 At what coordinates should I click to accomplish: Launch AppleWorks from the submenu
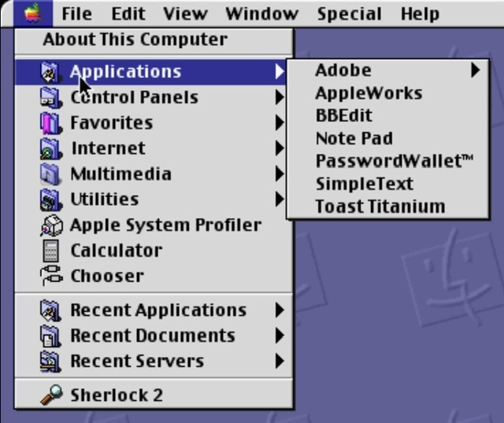[x=388, y=93]
